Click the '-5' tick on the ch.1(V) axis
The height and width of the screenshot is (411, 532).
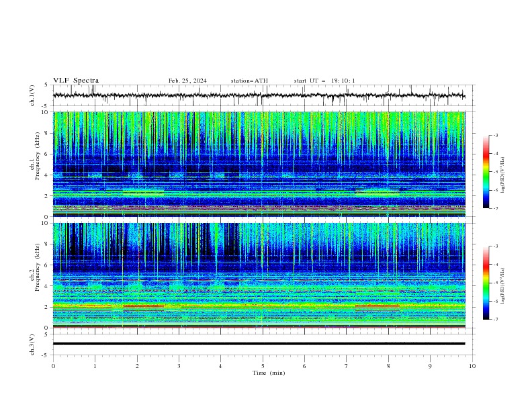point(46,106)
